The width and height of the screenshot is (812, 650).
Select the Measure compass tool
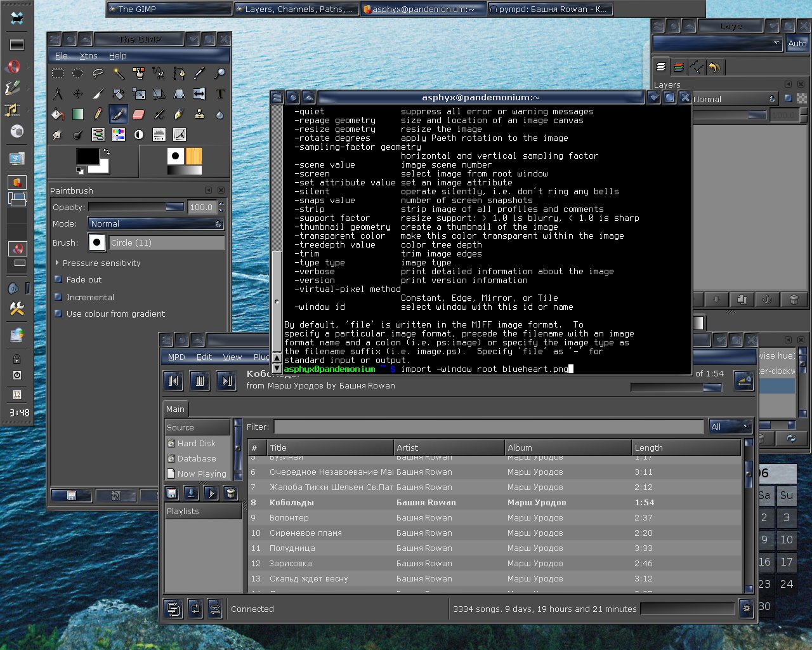point(58,94)
